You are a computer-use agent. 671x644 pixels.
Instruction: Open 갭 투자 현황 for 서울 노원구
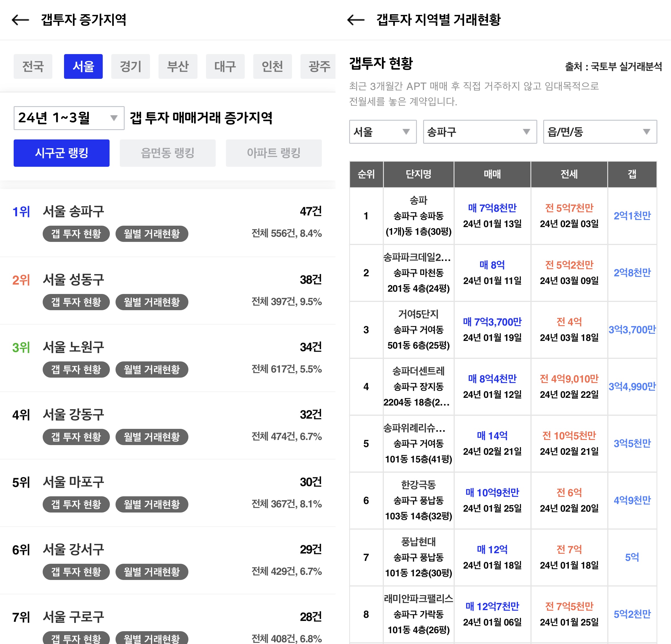pos(76,369)
